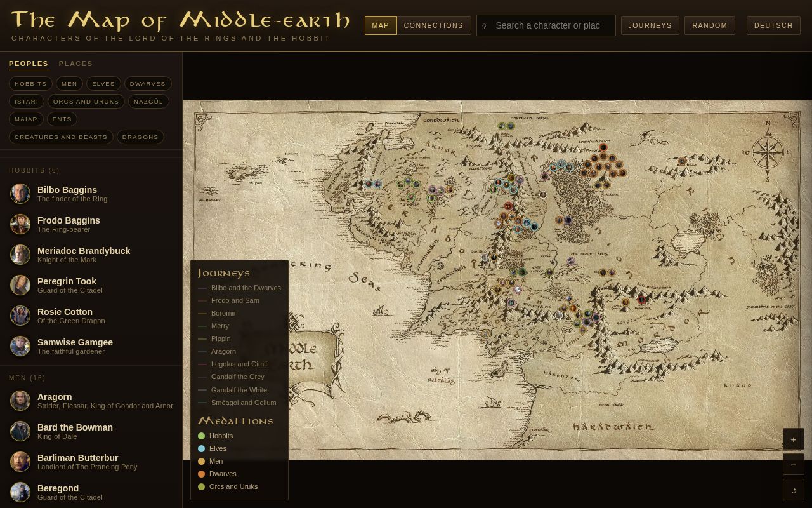Click Rosie Cotton portrait avatar
Screen dimensions: 812x508
pos(20,316)
